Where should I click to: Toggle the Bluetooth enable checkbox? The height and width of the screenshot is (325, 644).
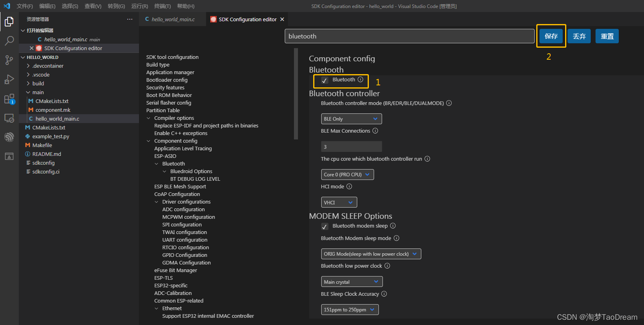click(x=324, y=80)
